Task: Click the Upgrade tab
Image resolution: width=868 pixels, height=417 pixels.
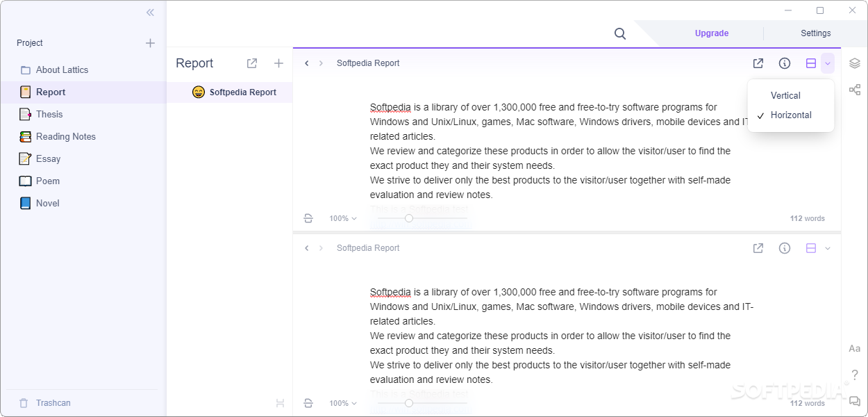Action: [712, 33]
